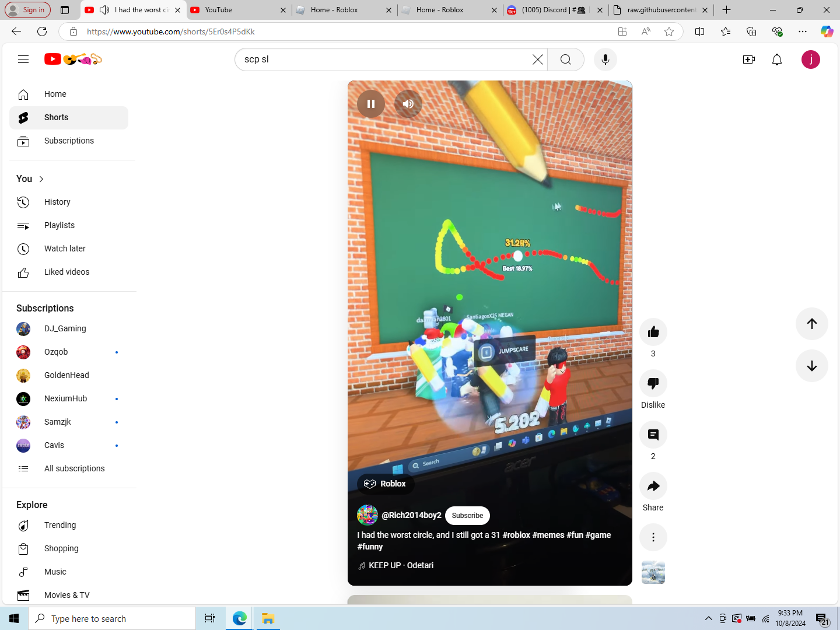The height and width of the screenshot is (630, 840).
Task: Open GoldenHead channel subscription
Action: click(69, 375)
